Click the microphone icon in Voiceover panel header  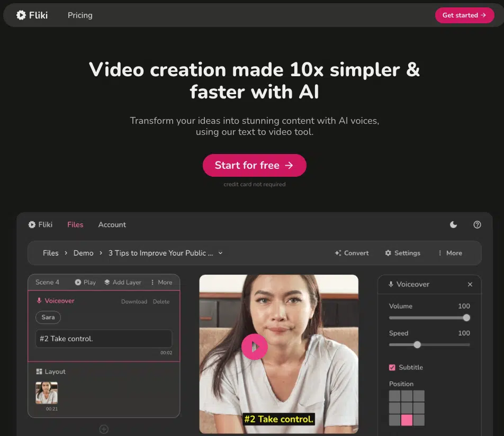click(x=391, y=284)
